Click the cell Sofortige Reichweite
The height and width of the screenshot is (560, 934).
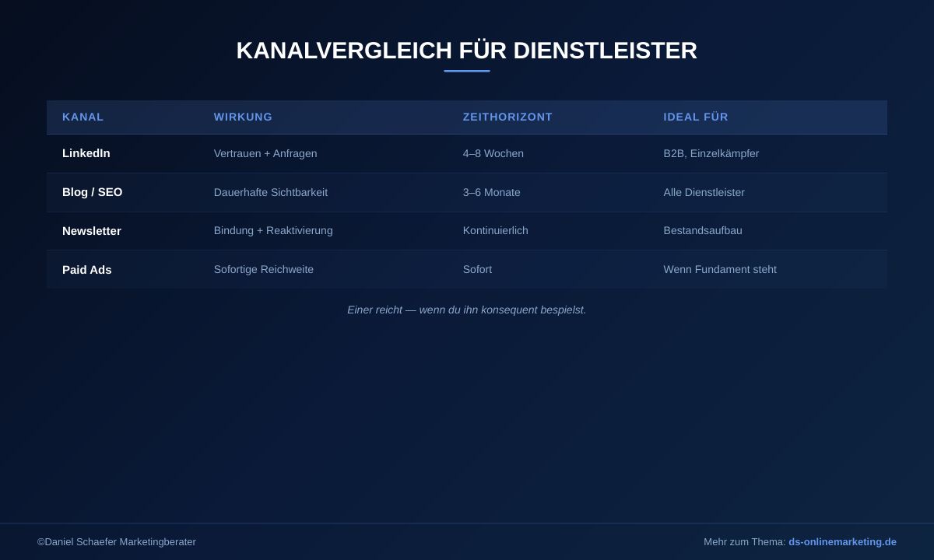point(264,269)
